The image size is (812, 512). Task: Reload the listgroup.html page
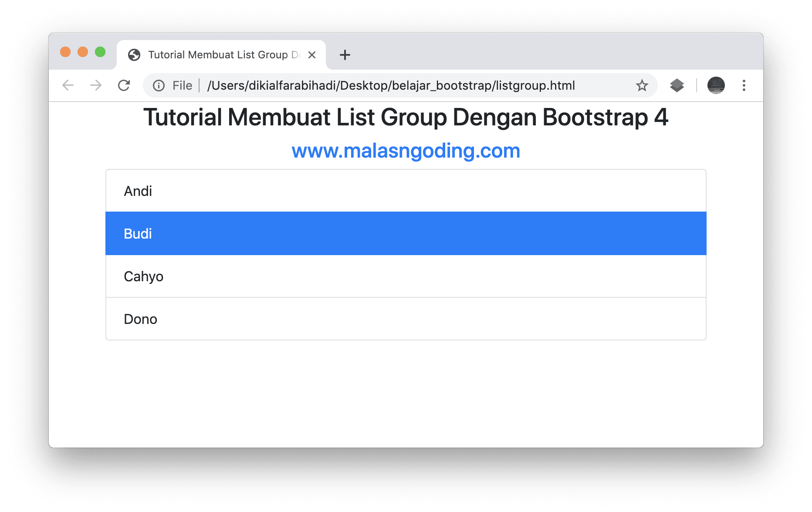[x=124, y=85]
